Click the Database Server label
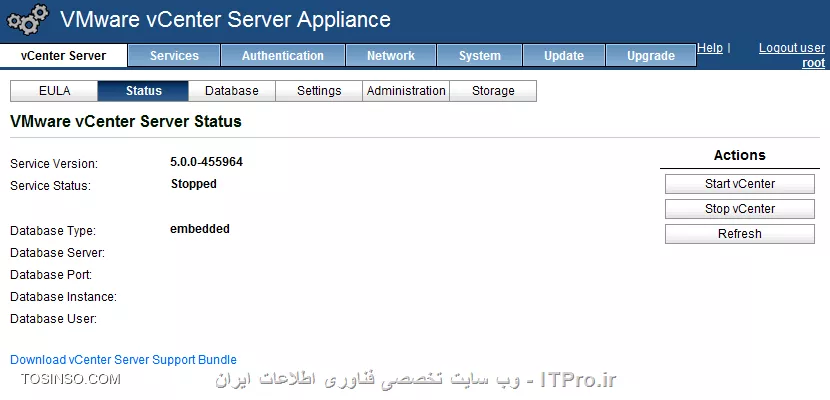Image resolution: width=830 pixels, height=400 pixels. point(58,253)
